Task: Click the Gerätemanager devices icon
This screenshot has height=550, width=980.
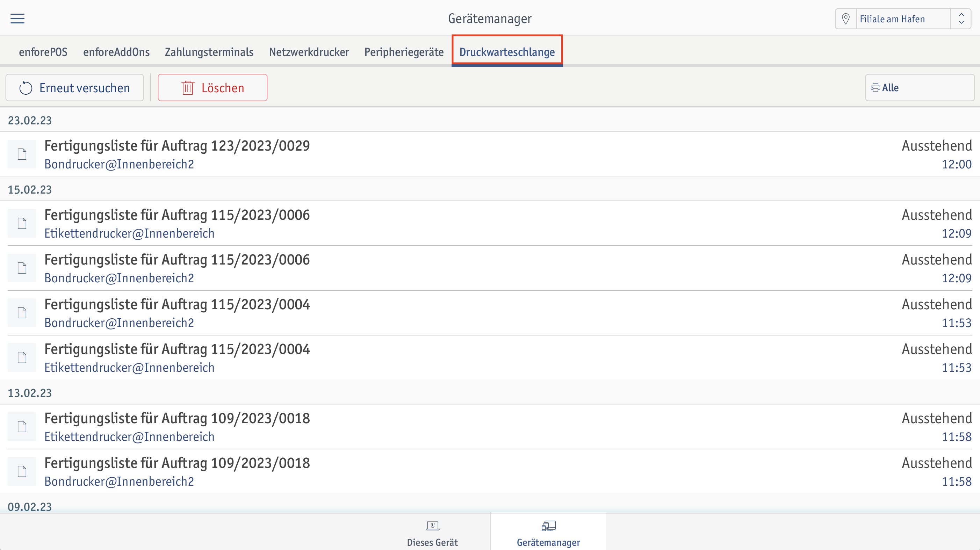Action: [548, 526]
